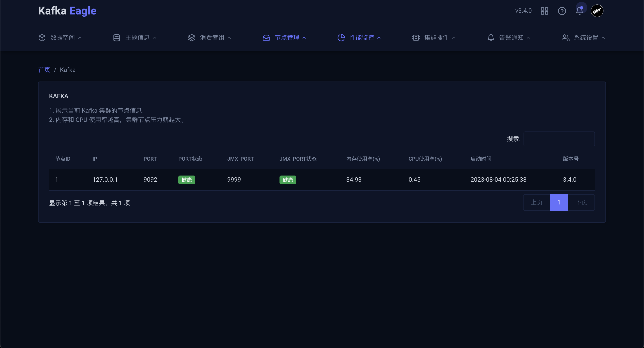This screenshot has height=348, width=644.
Task: Expand the 告警通知 menu chevron
Action: (529, 38)
